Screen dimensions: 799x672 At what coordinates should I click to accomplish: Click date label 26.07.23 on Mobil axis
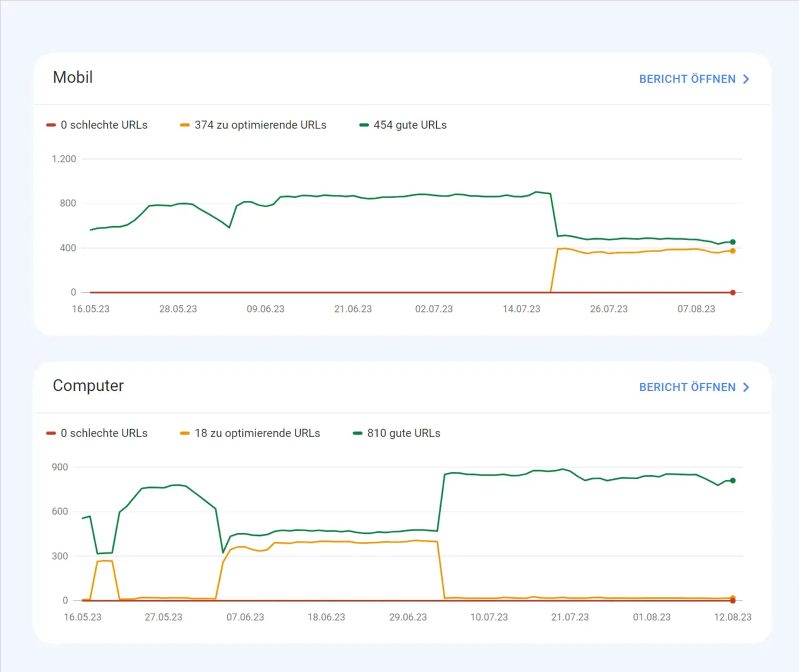pos(609,309)
